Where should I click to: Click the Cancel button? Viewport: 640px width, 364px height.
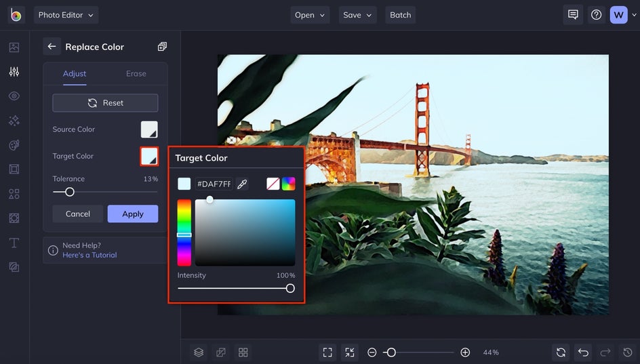[77, 214]
